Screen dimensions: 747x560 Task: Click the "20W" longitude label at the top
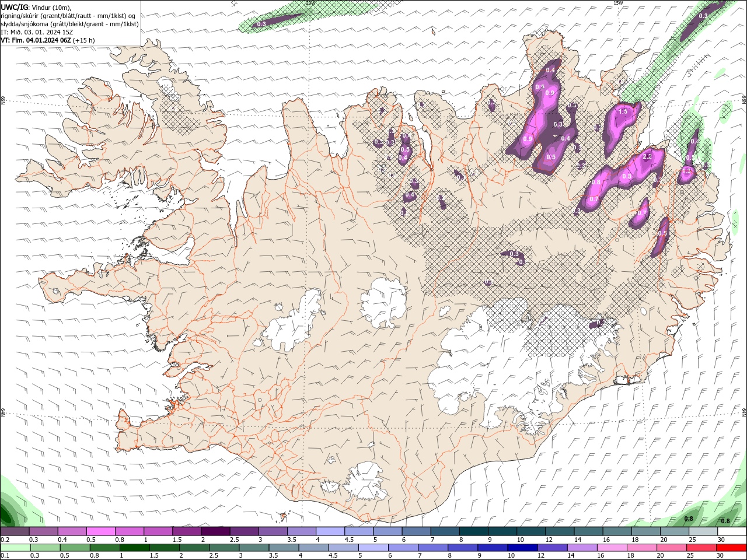click(310, 3)
